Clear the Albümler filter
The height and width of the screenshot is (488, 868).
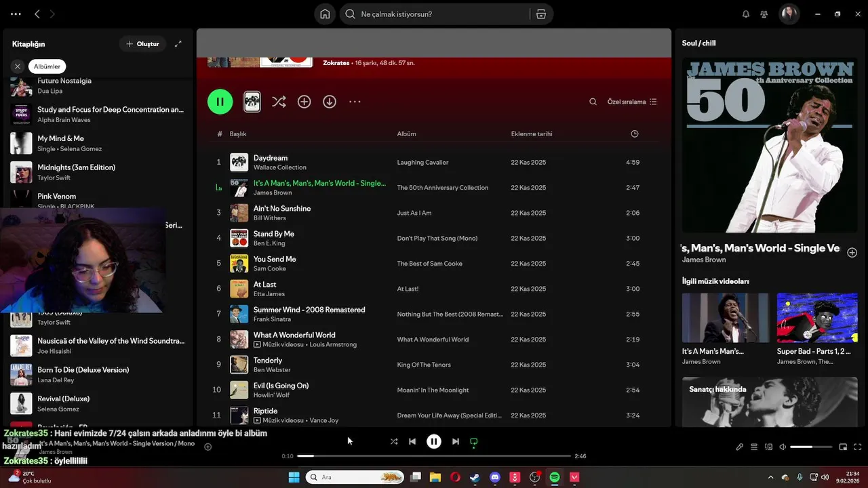point(18,66)
